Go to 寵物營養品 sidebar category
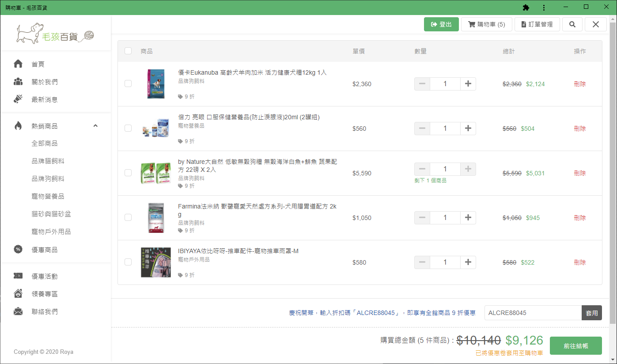This screenshot has width=617, height=364. (48, 197)
